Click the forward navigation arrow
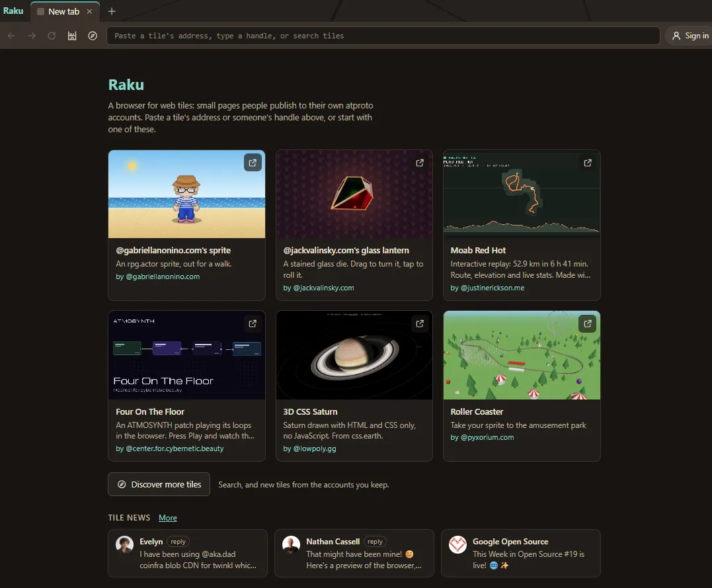This screenshot has width=712, height=588. click(x=32, y=36)
